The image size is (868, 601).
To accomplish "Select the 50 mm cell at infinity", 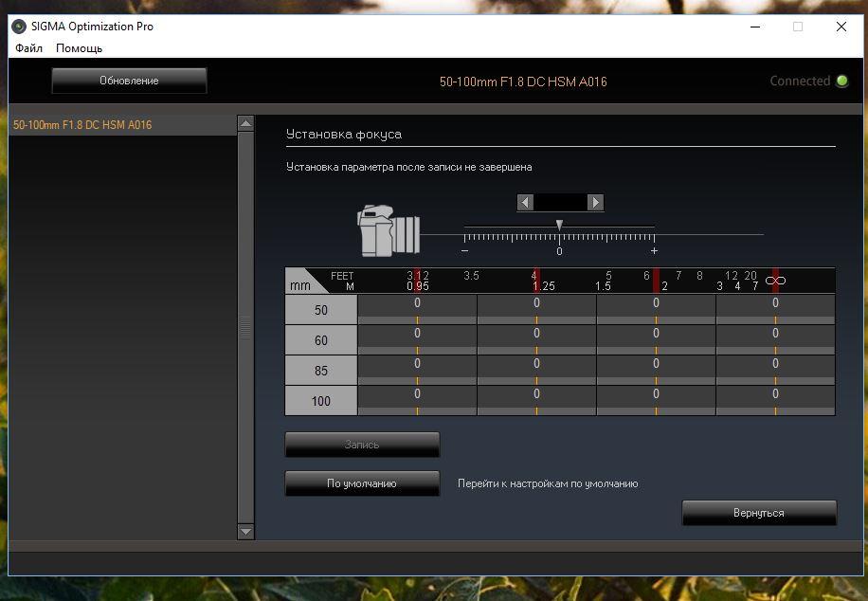I will tap(775, 309).
